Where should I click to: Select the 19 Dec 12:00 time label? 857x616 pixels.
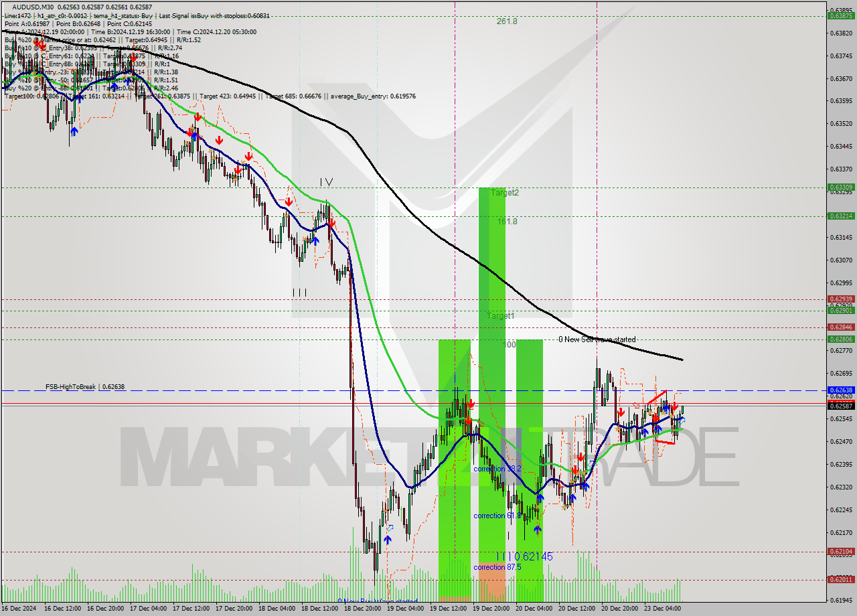pos(449,609)
